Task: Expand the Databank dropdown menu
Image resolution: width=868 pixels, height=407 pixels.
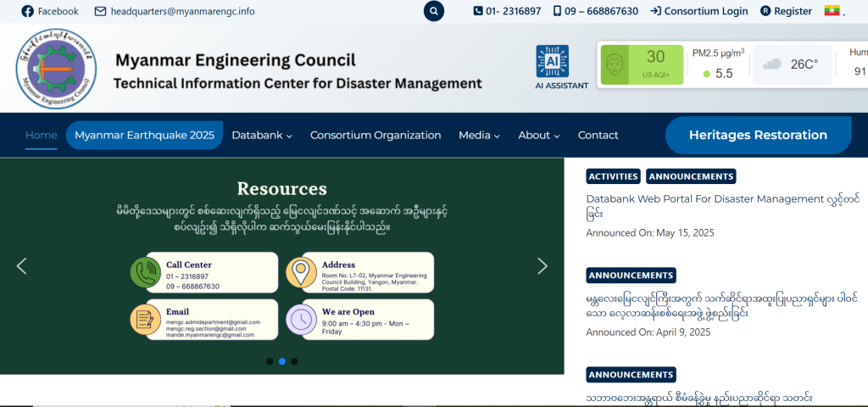Action: pyautogui.click(x=262, y=135)
